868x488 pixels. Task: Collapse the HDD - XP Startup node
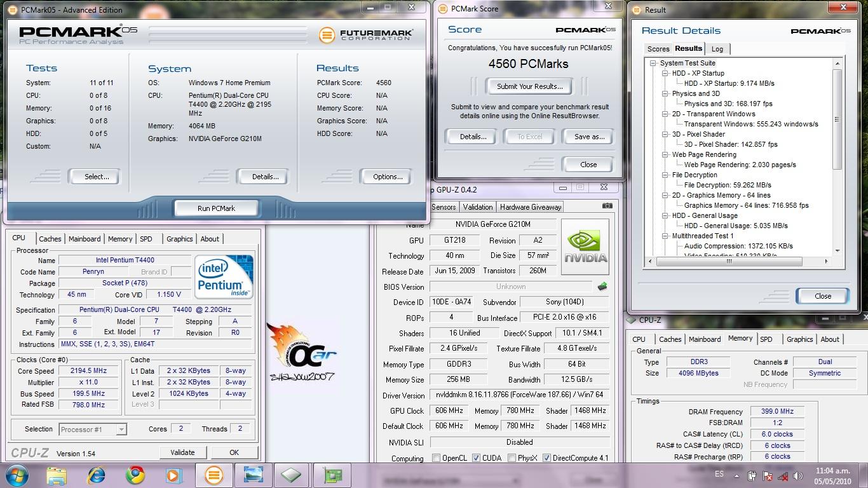pos(665,73)
